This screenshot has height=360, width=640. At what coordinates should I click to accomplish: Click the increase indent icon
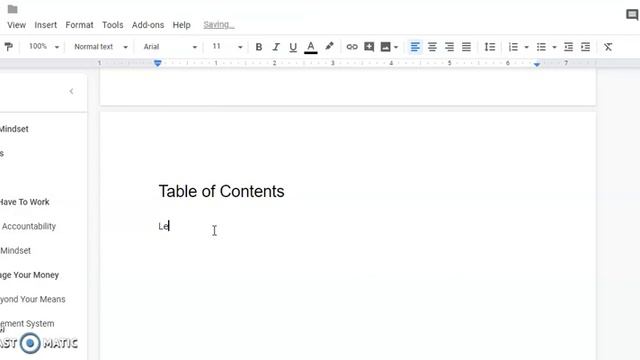(x=585, y=47)
